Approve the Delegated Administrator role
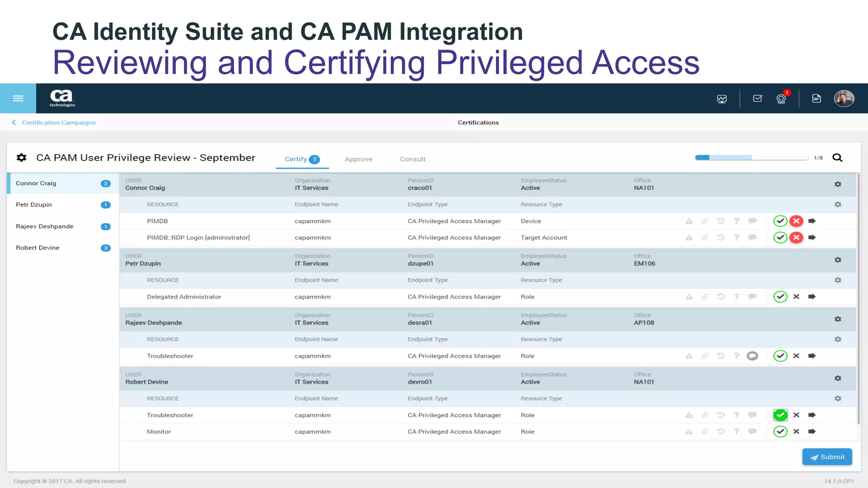868x488 pixels. (780, 297)
